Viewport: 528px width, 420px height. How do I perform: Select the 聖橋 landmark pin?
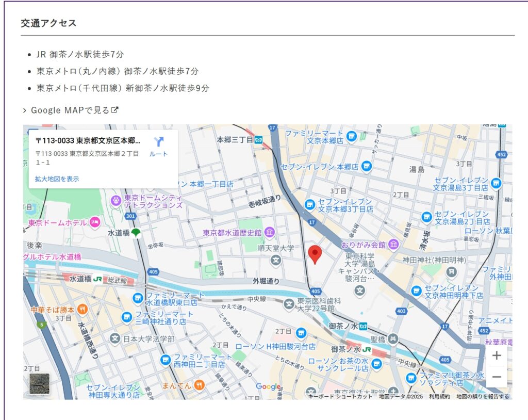393,338
